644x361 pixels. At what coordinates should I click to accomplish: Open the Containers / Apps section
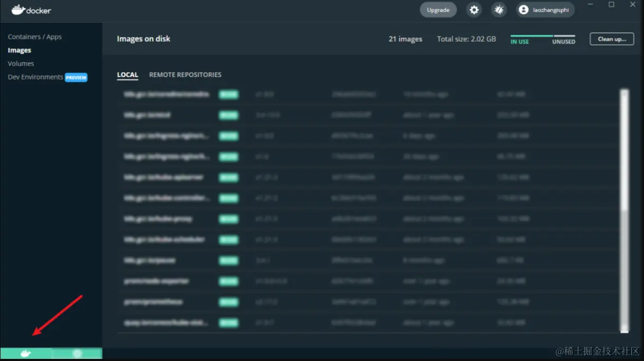[x=35, y=37]
